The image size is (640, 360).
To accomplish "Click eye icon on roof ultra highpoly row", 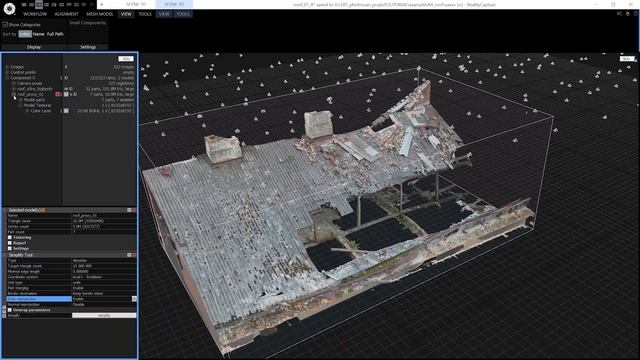I will coord(66,89).
